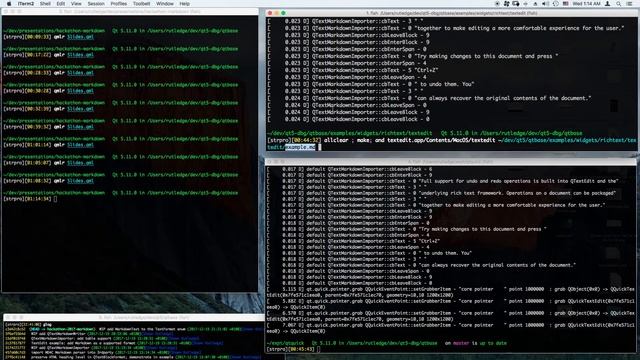Viewport: 640px width, 360px height.
Task: Click the pinwheel-shaped status icon in menu bar
Action: pos(507,4)
